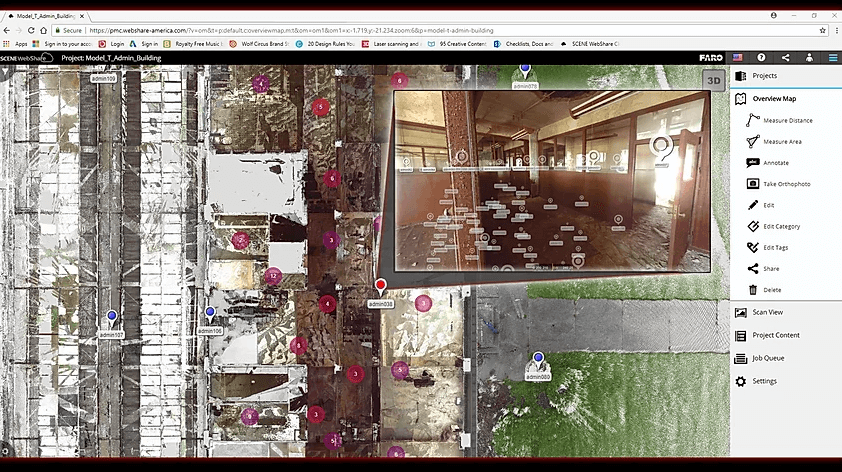This screenshot has height=472, width=842.
Task: Select blue scan marker admin107
Action: point(112,316)
